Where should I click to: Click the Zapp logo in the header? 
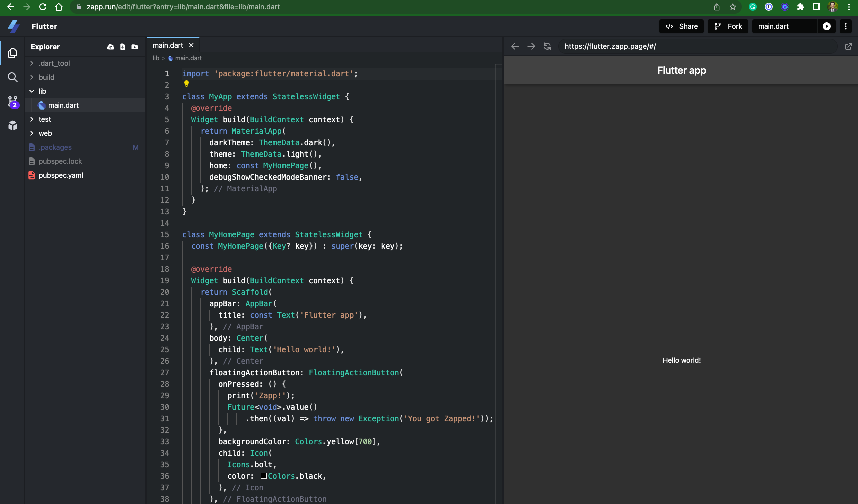(x=13, y=26)
